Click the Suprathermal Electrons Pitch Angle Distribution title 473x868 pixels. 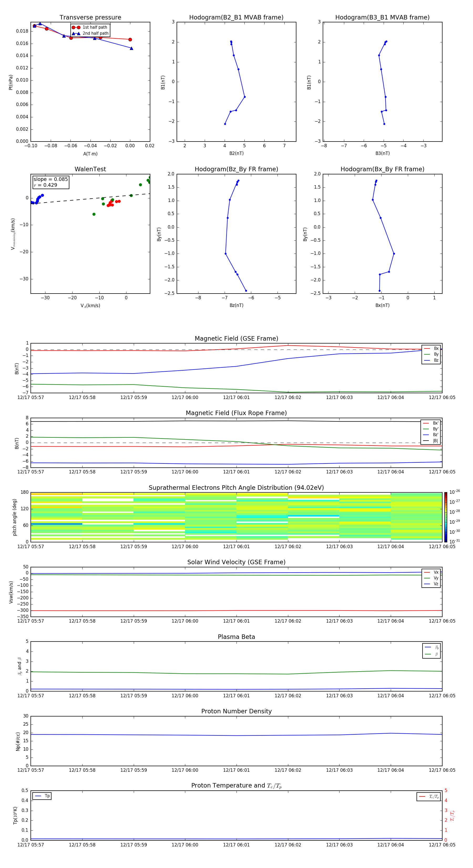click(x=236, y=488)
